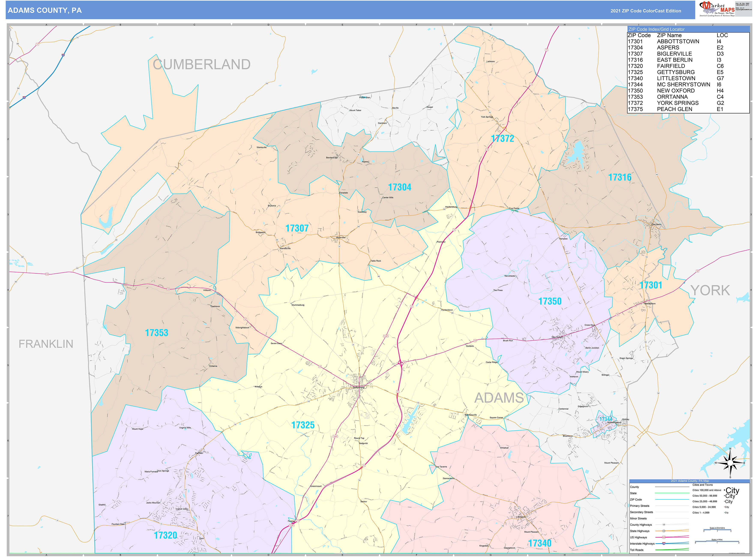
Task: Click the Fairfield town label on map
Action: pos(199,453)
